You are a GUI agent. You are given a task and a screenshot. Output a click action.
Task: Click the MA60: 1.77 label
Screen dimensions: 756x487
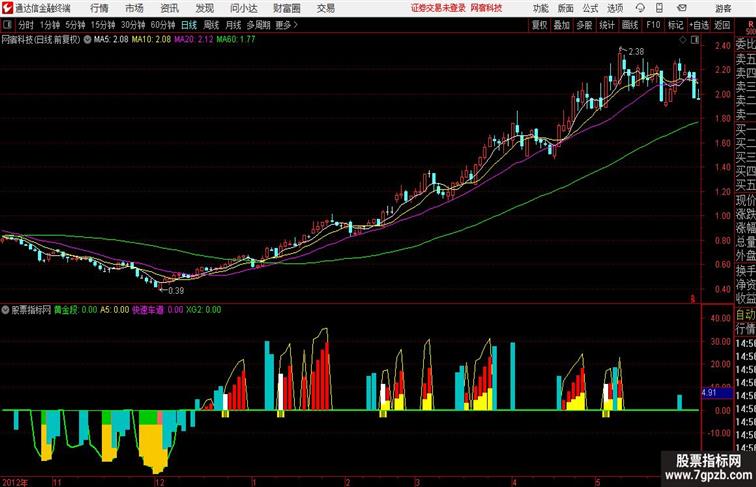click(x=236, y=40)
